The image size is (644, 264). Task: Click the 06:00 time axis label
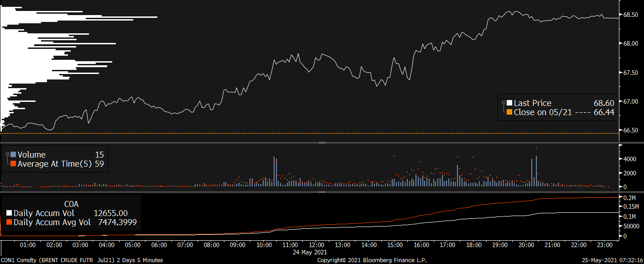[x=159, y=245]
